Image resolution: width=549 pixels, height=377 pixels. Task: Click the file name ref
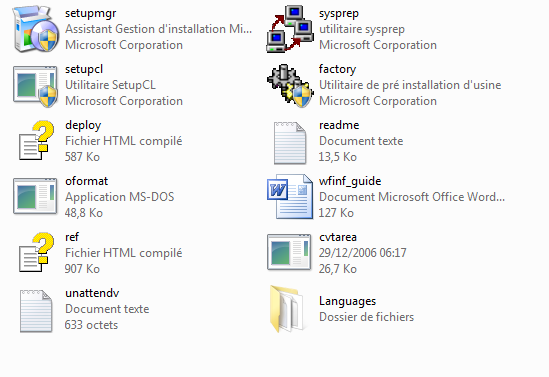72,237
